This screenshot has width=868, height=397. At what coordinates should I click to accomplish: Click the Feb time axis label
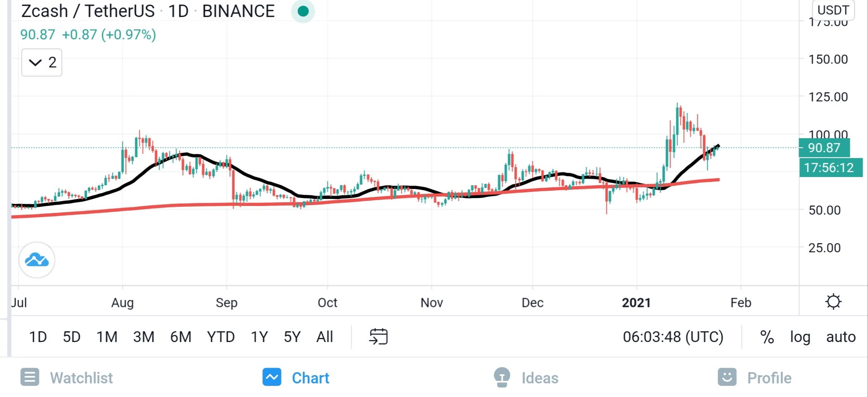tap(741, 303)
